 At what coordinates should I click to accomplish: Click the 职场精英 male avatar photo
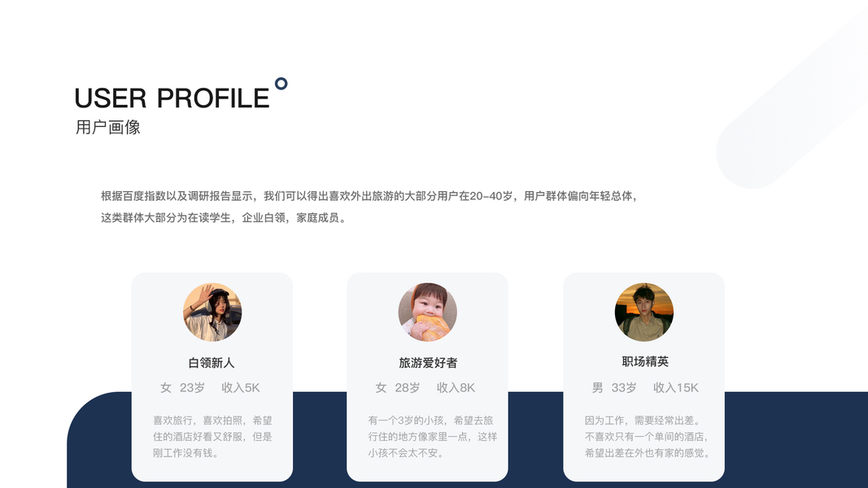pyautogui.click(x=643, y=312)
